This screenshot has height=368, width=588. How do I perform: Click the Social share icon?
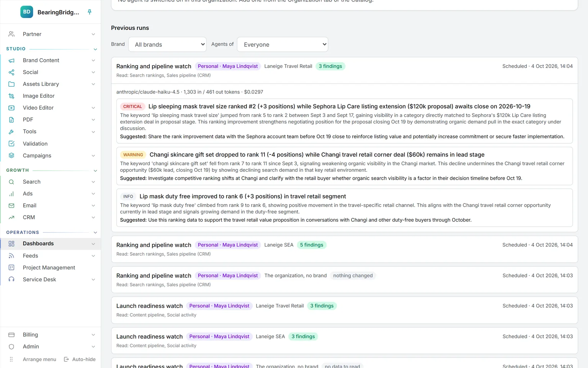(x=11, y=72)
